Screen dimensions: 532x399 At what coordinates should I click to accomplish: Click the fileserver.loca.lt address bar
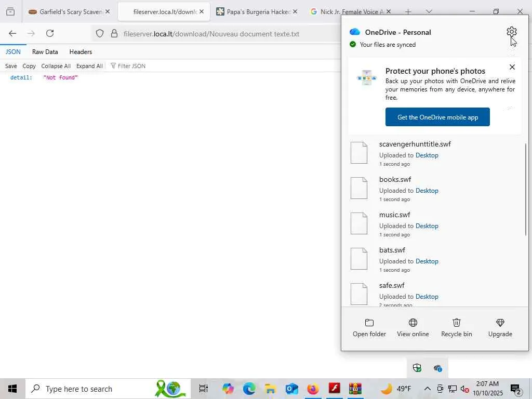tap(211, 34)
